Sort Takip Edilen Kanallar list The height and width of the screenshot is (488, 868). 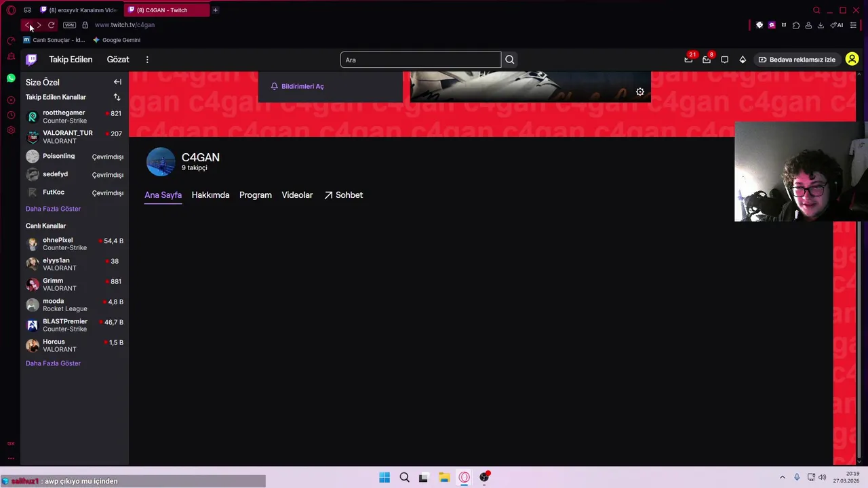pos(117,97)
